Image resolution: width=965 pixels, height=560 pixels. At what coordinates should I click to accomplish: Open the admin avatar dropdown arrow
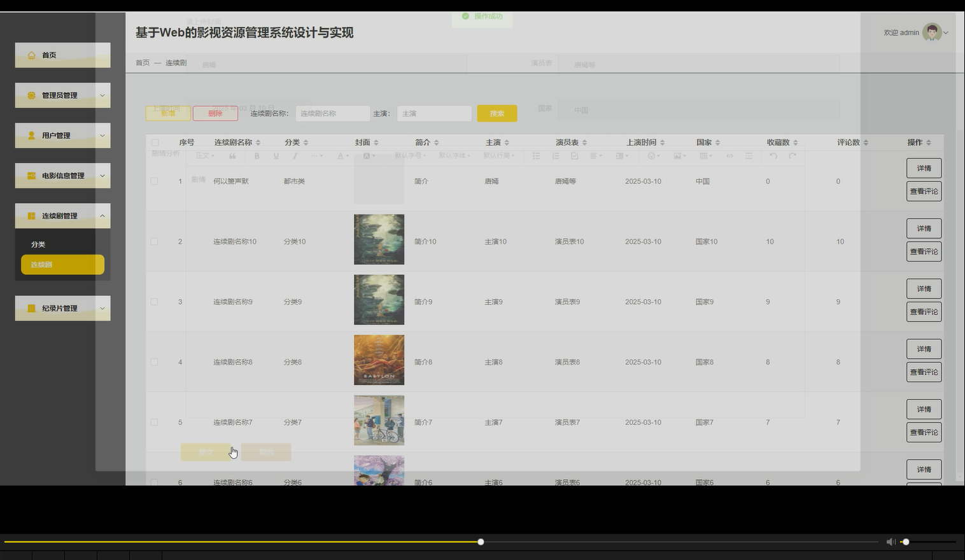pos(946,33)
